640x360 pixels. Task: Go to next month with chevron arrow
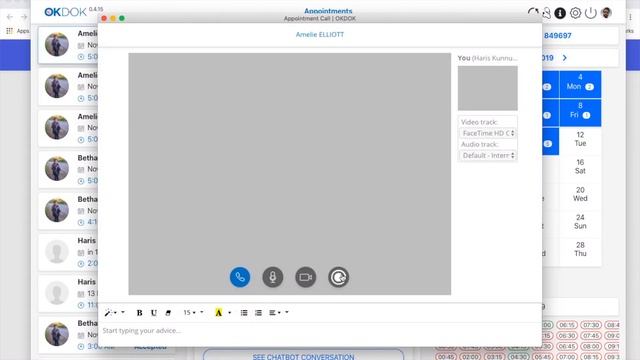click(x=564, y=58)
